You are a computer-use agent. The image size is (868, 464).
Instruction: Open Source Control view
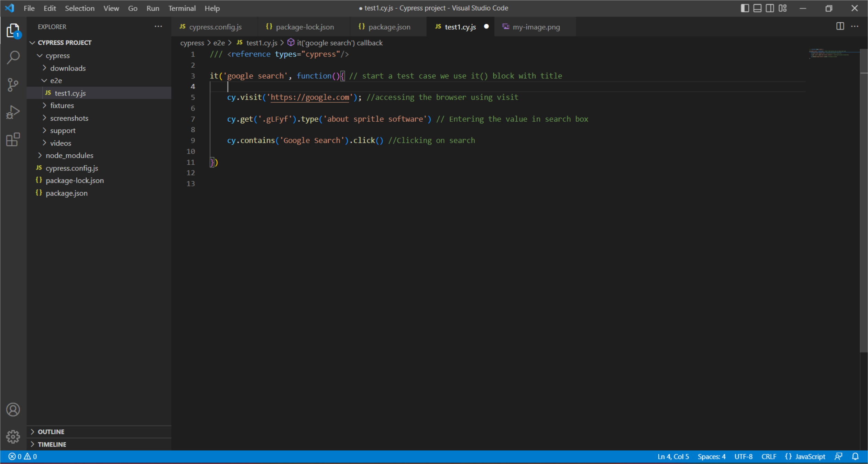click(x=13, y=85)
